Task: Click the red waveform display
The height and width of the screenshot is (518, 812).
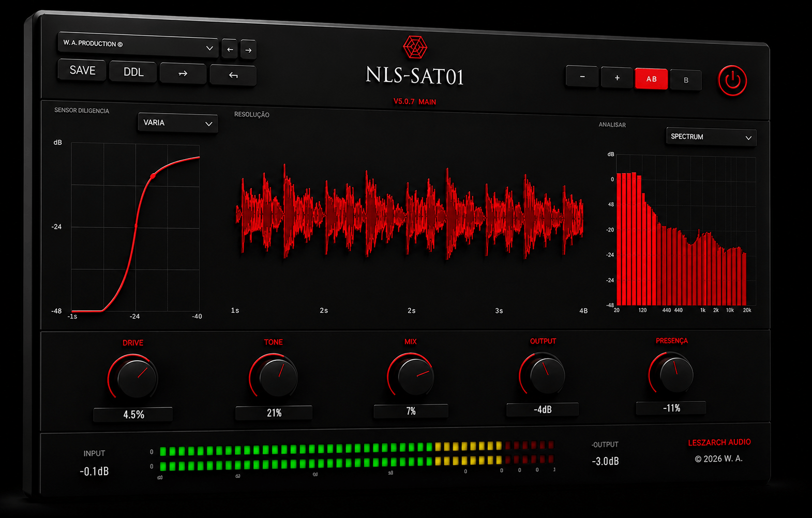Action: [x=410, y=213]
